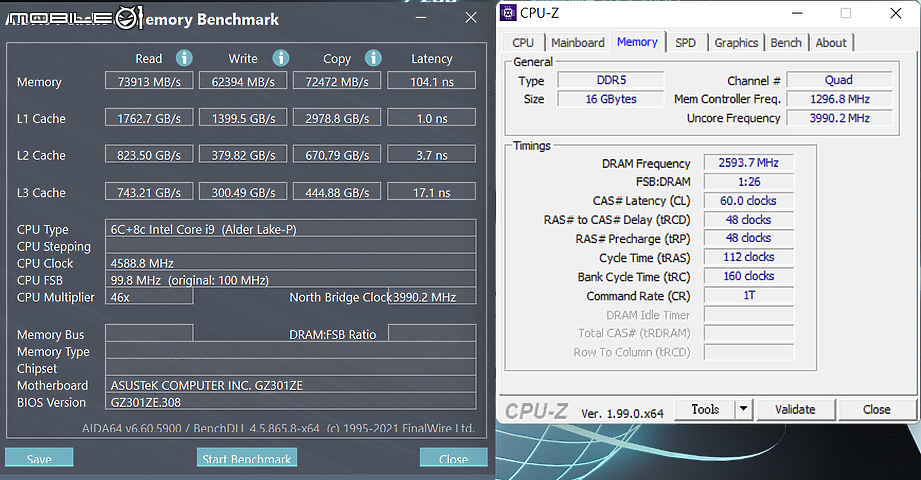Open the SPD tab
This screenshot has width=921, height=480.
pos(685,43)
